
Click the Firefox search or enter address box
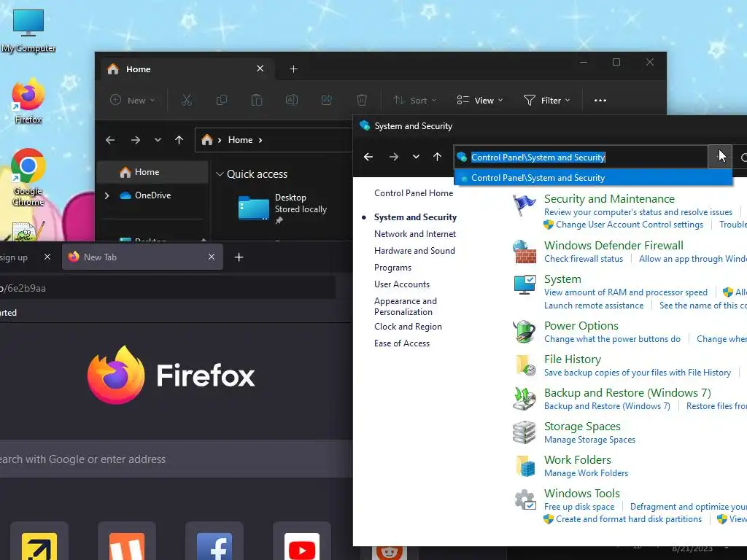tap(177, 459)
